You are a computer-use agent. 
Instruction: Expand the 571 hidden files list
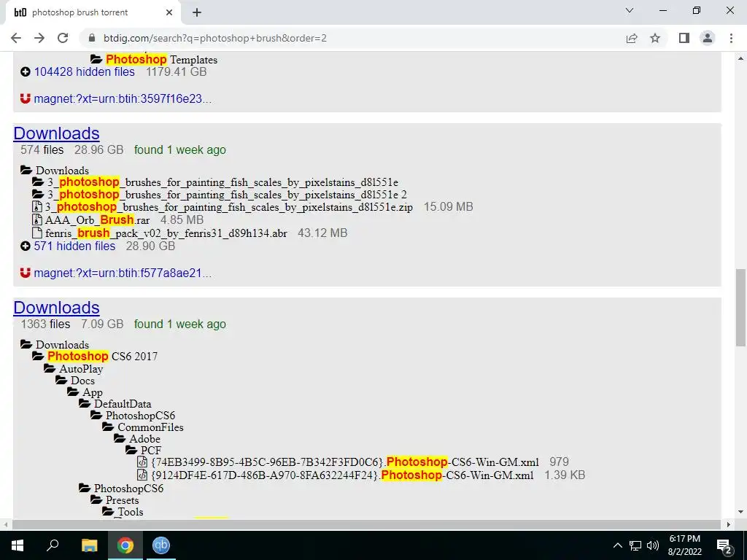[x=74, y=246]
